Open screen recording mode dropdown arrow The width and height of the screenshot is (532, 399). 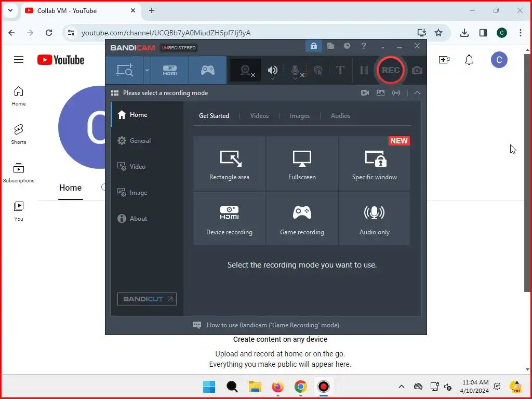tap(147, 70)
